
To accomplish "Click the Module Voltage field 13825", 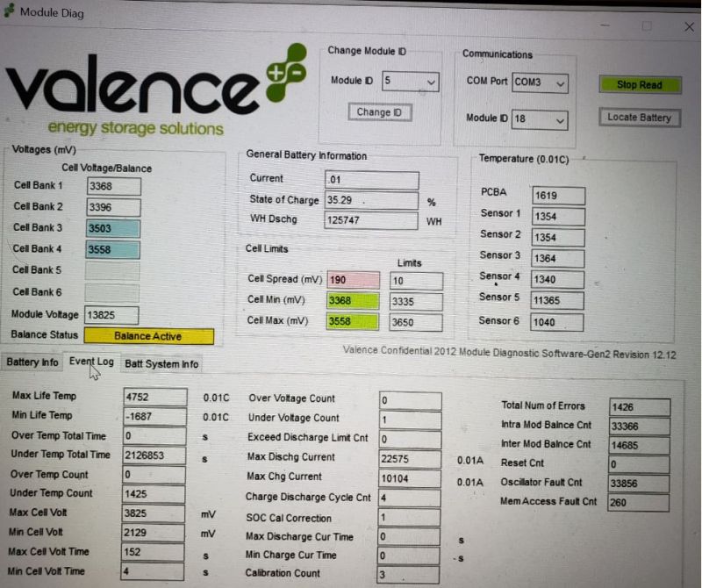I will click(111, 315).
